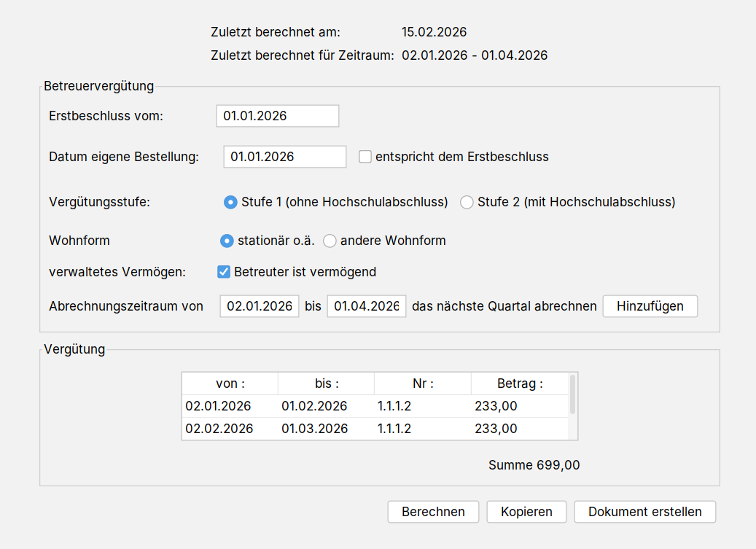The width and height of the screenshot is (756, 549).
Task: Click Dokument erstellen button
Action: (x=644, y=512)
